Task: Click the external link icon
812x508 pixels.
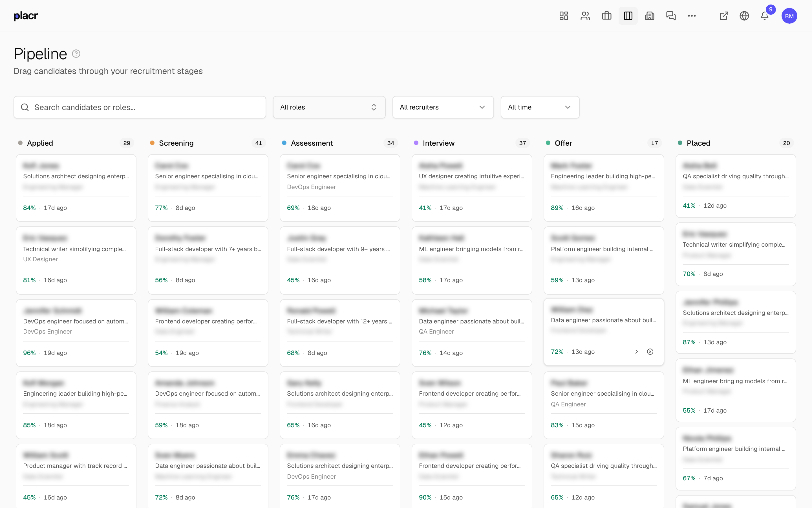Action: 724,16
